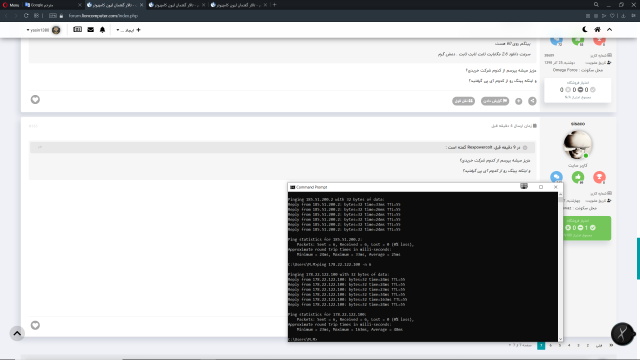640x360 pixels.
Task: Go to pagination page 4
Action: 569,345
